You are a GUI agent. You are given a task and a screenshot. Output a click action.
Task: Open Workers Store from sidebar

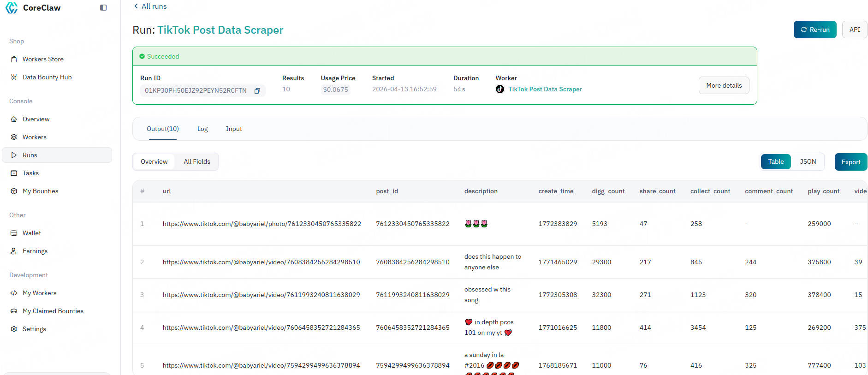point(43,59)
